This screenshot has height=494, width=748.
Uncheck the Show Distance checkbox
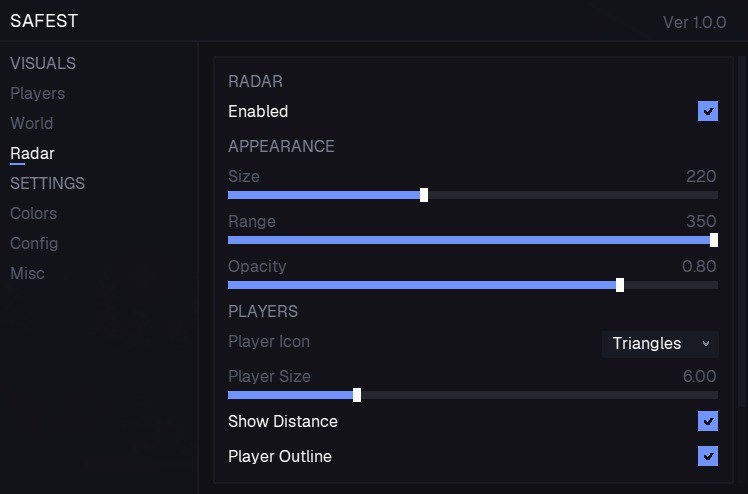(708, 421)
